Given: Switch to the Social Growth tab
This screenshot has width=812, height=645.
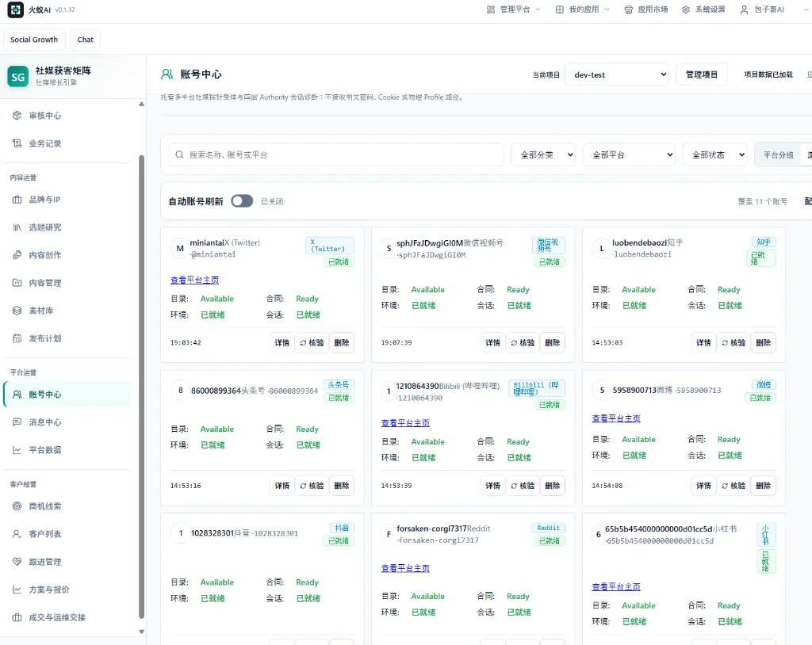Looking at the screenshot, I should [34, 40].
